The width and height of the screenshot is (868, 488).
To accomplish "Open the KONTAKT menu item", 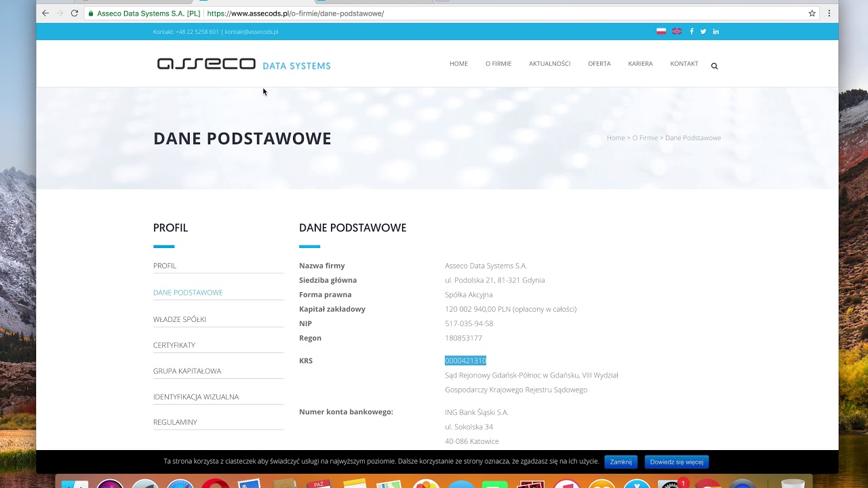I will 684,64.
